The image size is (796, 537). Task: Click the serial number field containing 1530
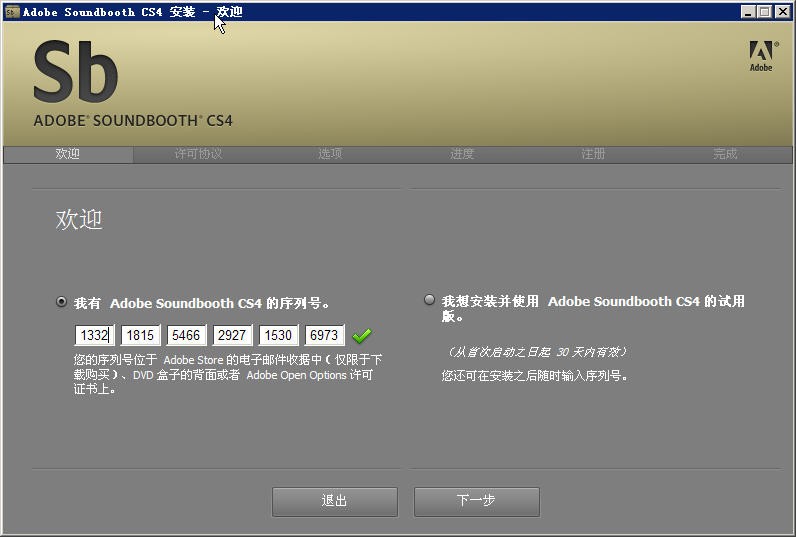(279, 336)
